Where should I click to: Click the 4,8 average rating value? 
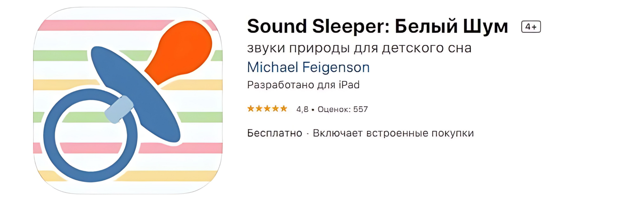[x=302, y=109]
